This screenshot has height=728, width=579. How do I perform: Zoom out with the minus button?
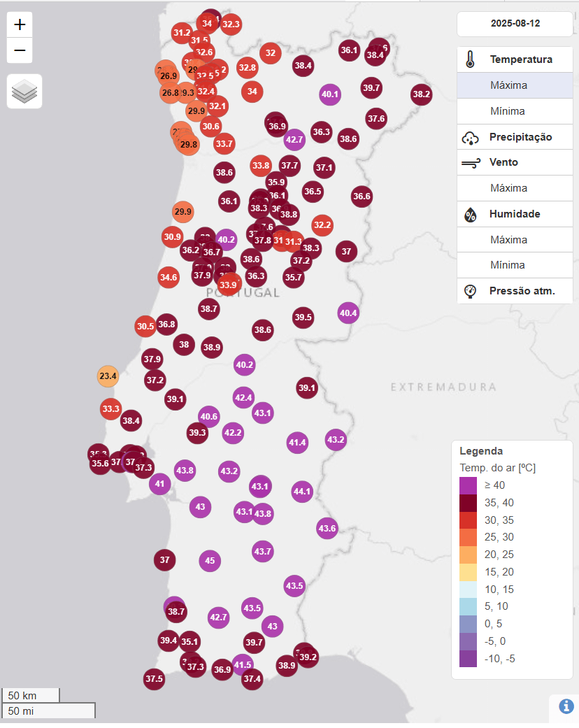20,50
